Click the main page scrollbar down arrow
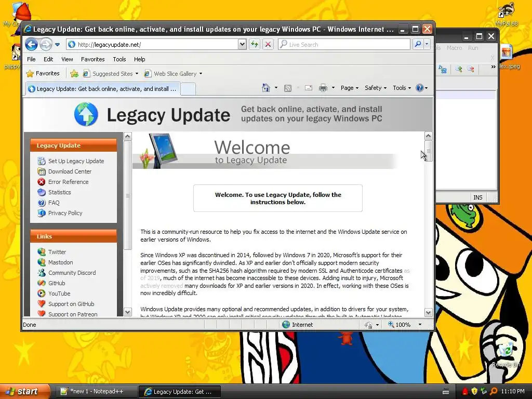Image resolution: width=532 pixels, height=399 pixels. tap(428, 312)
